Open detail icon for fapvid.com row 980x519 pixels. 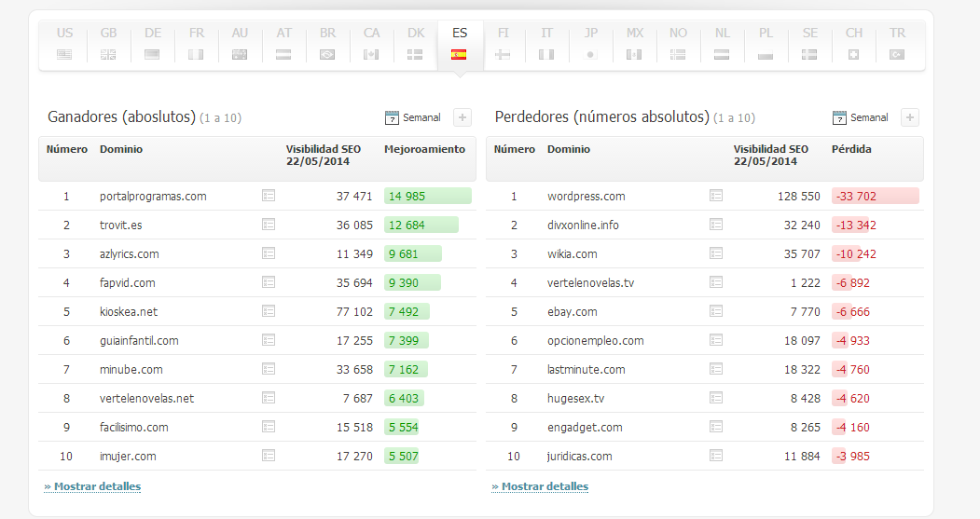click(x=269, y=282)
